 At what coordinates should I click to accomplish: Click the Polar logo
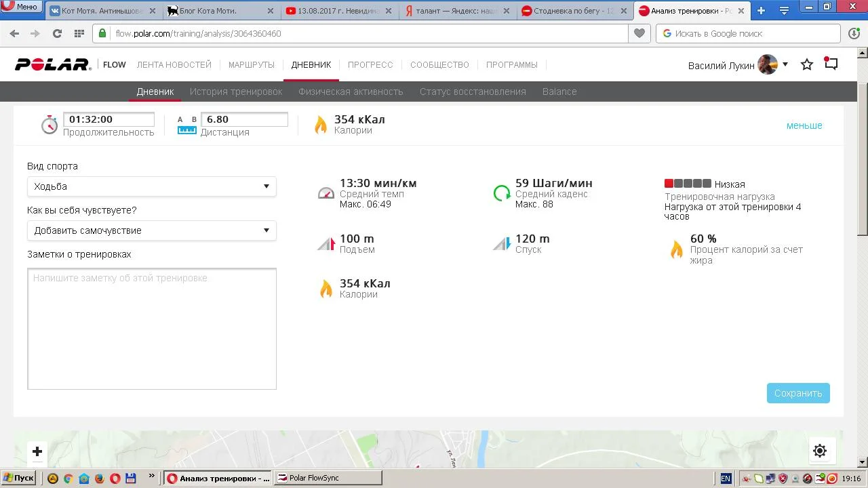[52, 64]
